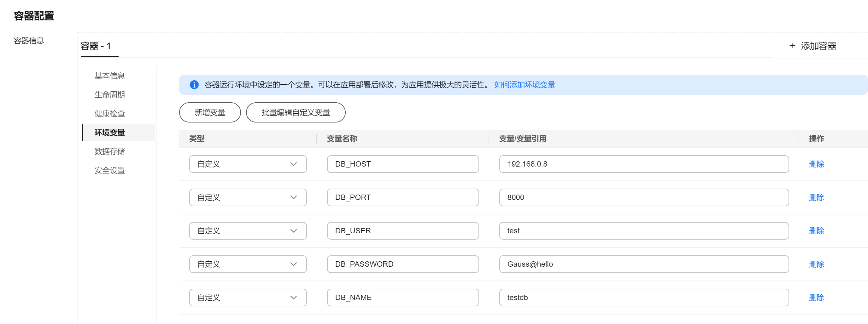Select the 容器 - 1 tab
This screenshot has width=868, height=324.
96,46
